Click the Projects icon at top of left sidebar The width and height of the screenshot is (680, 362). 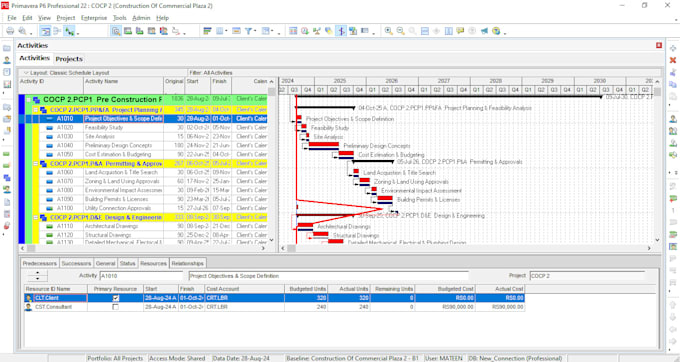tap(7, 48)
